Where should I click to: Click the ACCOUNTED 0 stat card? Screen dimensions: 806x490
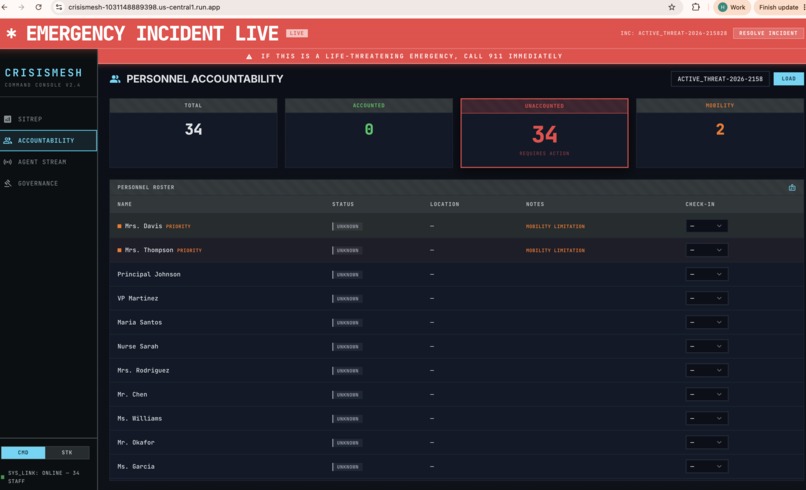tap(369, 133)
